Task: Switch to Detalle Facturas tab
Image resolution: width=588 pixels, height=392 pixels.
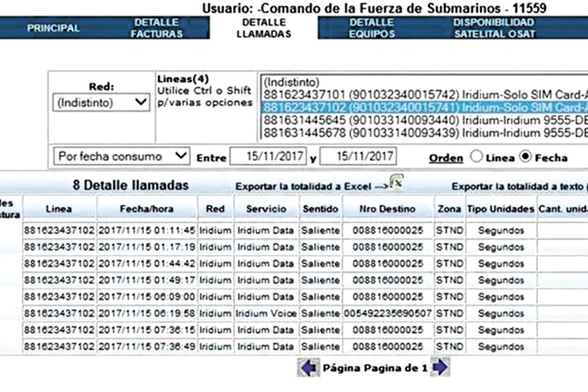Action: click(157, 28)
